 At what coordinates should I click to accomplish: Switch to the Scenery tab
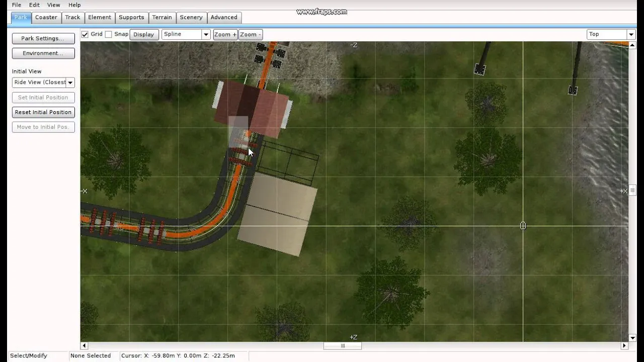191,17
